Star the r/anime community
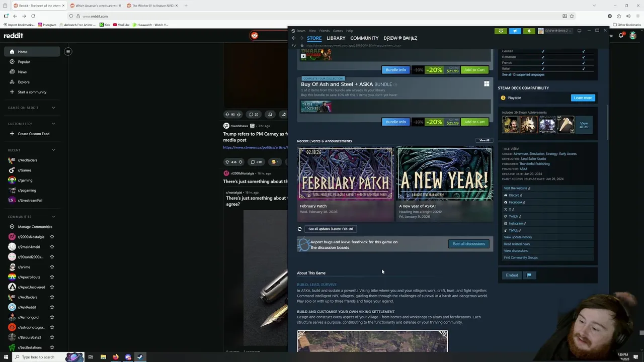 (x=52, y=267)
